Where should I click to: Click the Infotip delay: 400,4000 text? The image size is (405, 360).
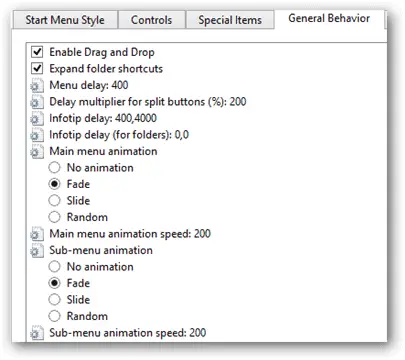pyautogui.click(x=103, y=118)
